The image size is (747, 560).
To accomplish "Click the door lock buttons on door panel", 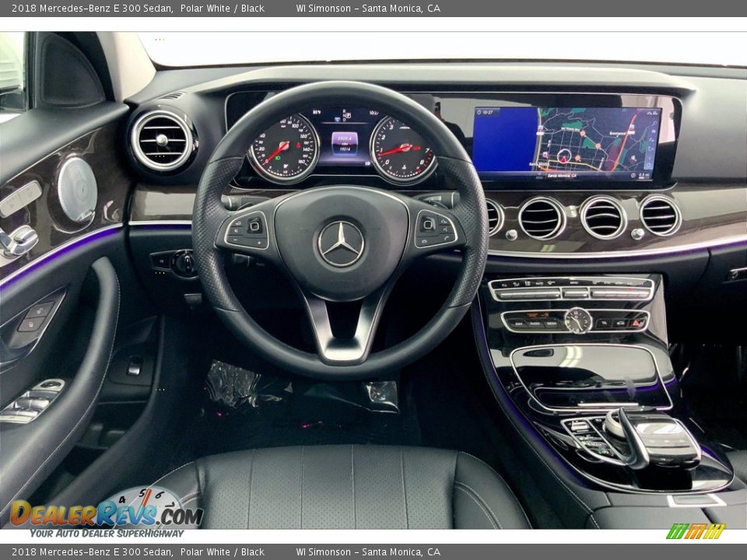I will pyautogui.click(x=37, y=317).
